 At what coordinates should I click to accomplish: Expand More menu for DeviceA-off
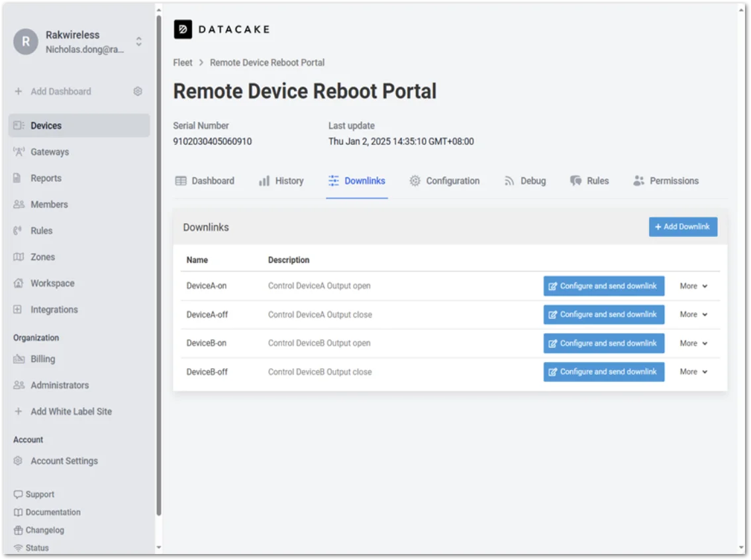693,314
